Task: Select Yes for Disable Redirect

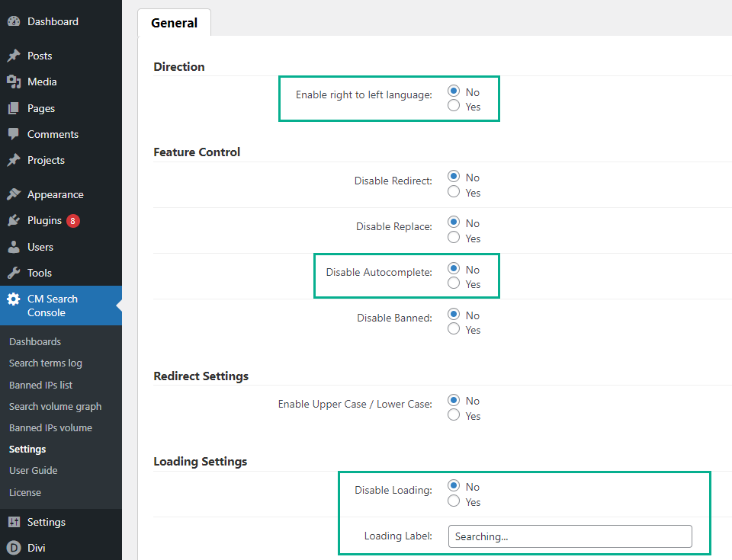Action: click(454, 192)
